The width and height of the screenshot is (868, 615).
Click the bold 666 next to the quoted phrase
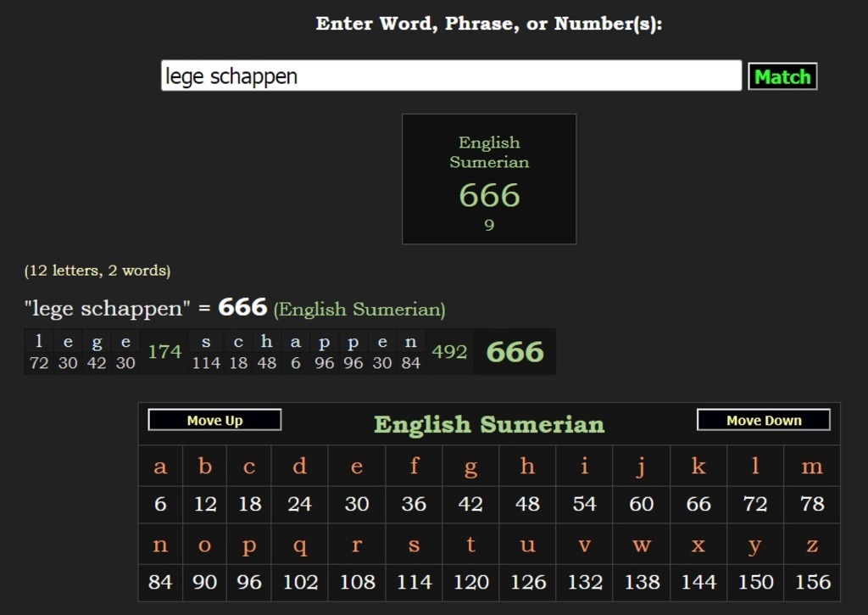click(x=242, y=307)
